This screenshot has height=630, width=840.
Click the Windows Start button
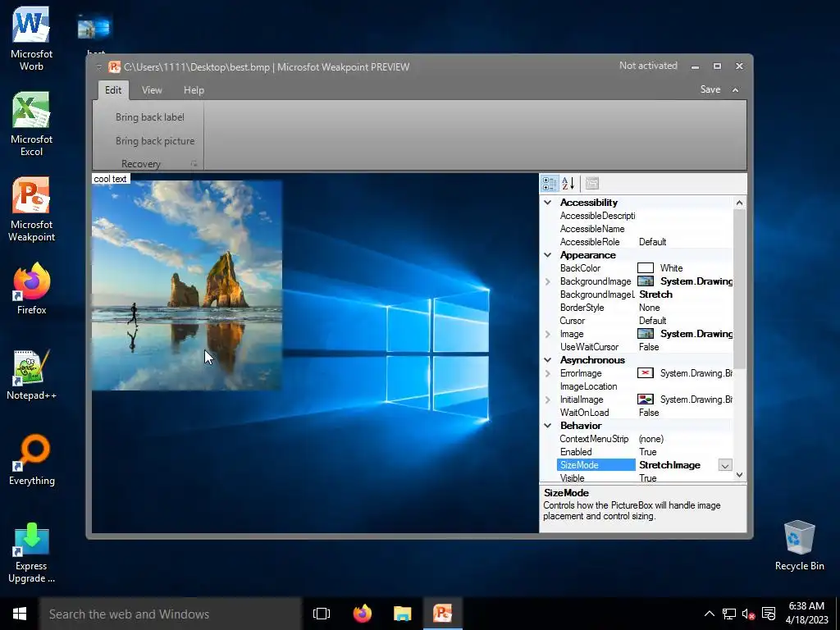20,614
